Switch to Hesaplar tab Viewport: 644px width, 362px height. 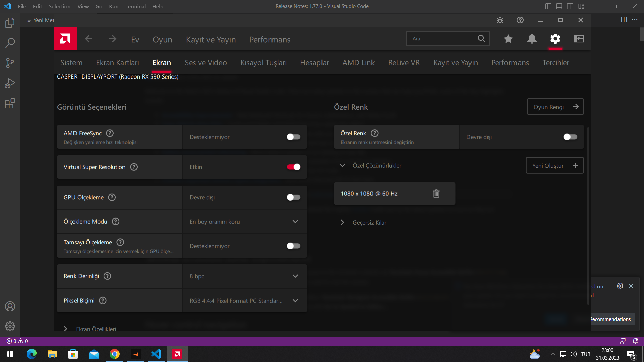click(x=314, y=63)
